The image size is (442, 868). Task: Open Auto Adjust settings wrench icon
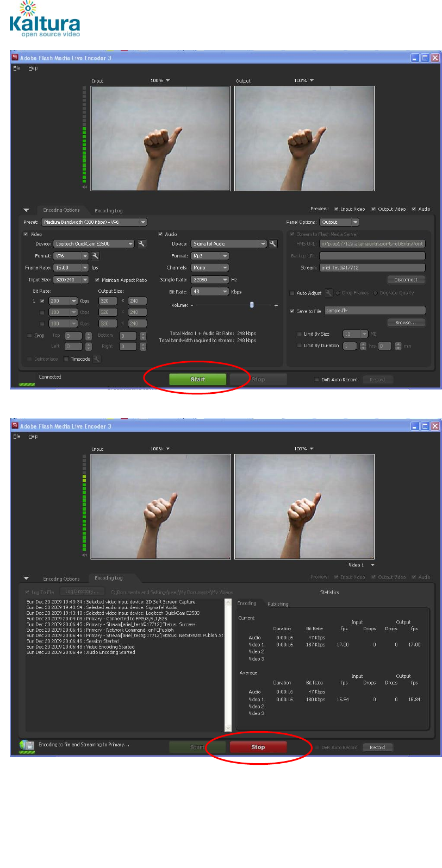[328, 293]
